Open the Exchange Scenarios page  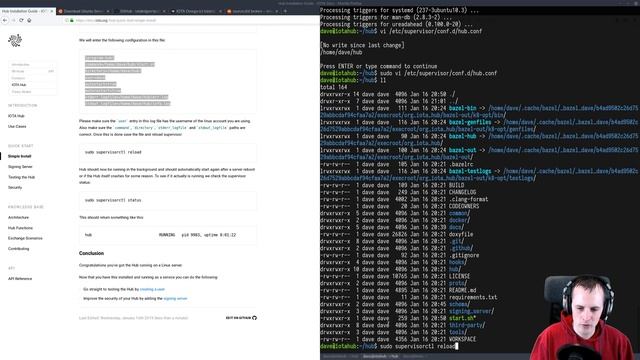(x=25, y=238)
